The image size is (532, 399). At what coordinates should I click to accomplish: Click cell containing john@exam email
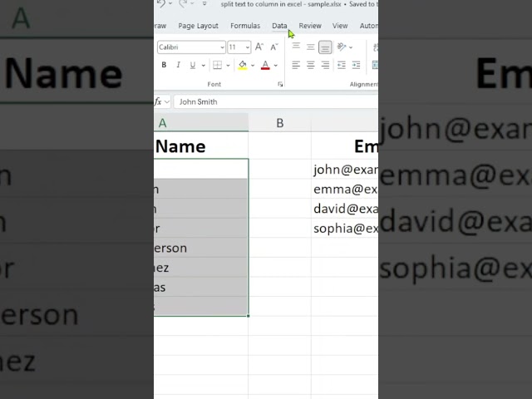point(345,169)
